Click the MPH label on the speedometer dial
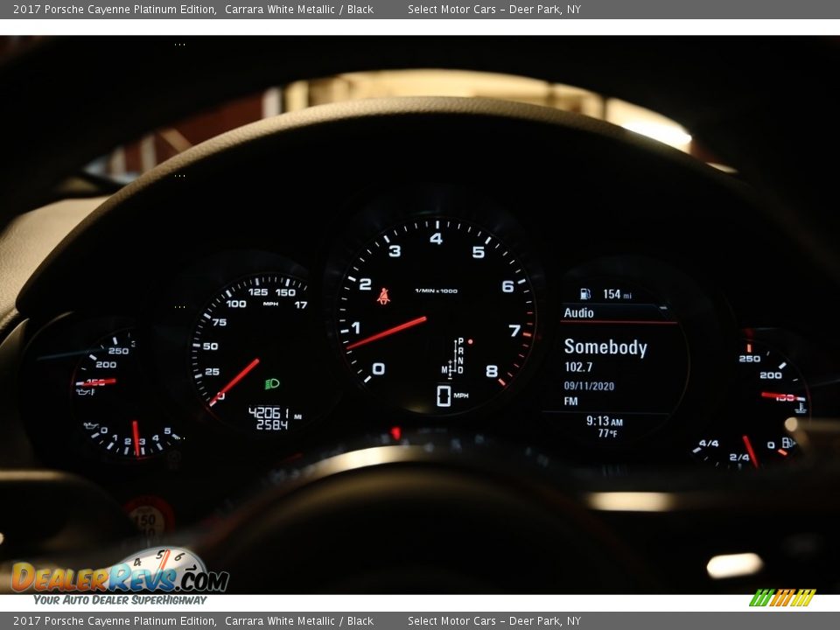Viewport: 840px width, 630px height. point(270,304)
